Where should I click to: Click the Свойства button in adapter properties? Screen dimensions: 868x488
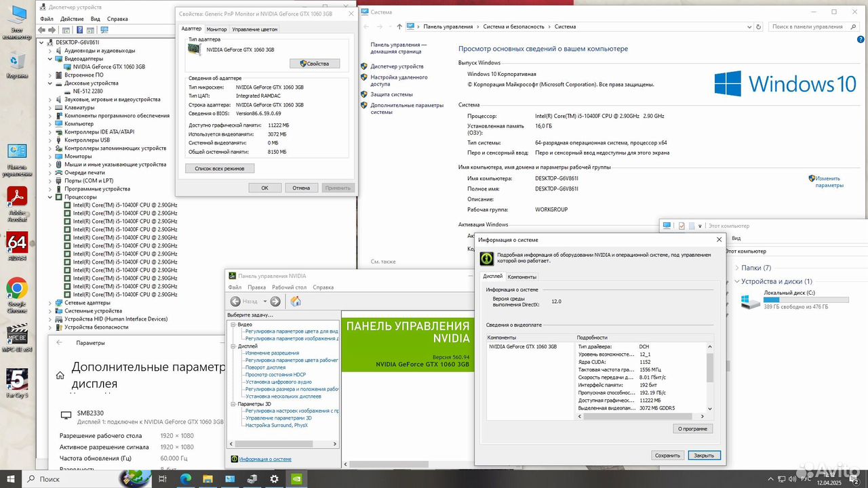click(x=315, y=64)
